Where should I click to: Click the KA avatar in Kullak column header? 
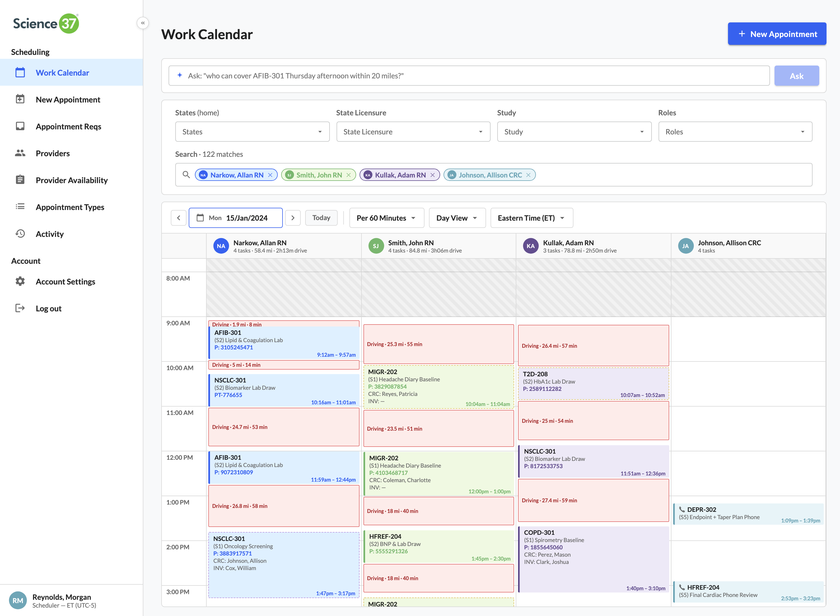click(x=531, y=246)
